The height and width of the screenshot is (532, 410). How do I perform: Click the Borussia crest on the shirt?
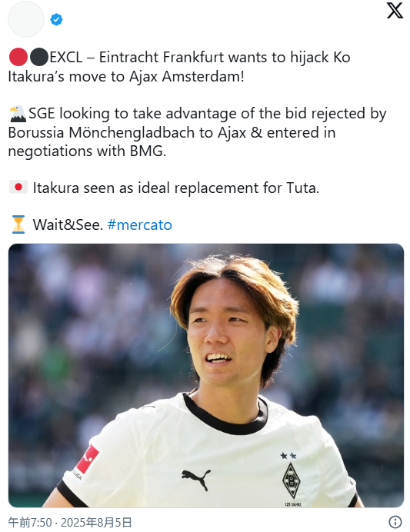pyautogui.click(x=292, y=480)
